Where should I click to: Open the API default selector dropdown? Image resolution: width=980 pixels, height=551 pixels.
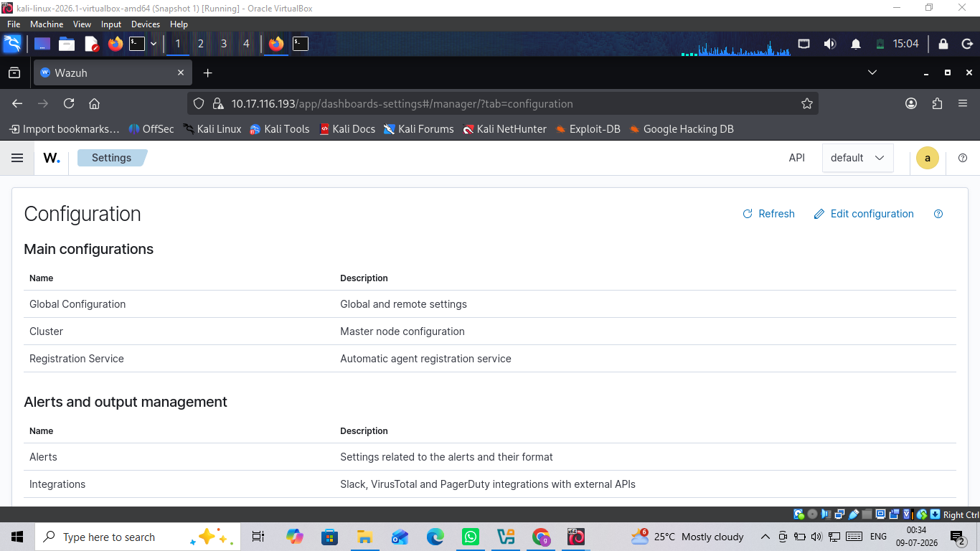[x=858, y=158]
